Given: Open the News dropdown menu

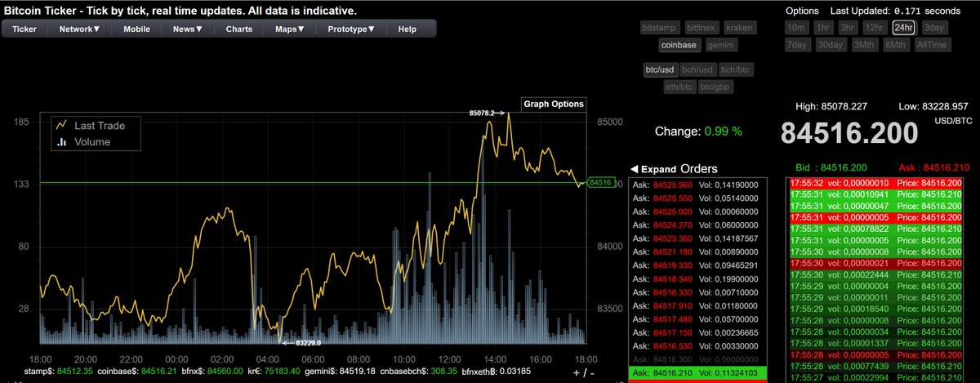Looking at the screenshot, I should click(x=188, y=29).
